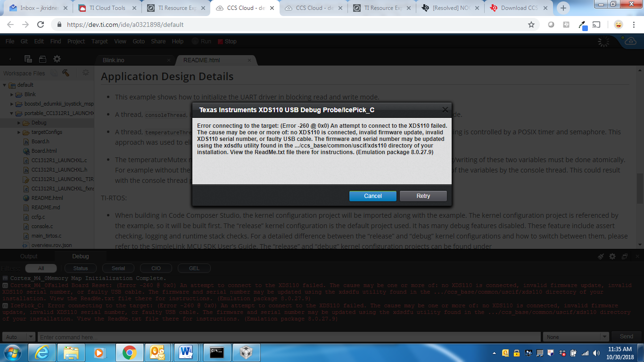The image size is (644, 362).
Task: Open Chrome from the Windows taskbar
Action: coord(129,352)
